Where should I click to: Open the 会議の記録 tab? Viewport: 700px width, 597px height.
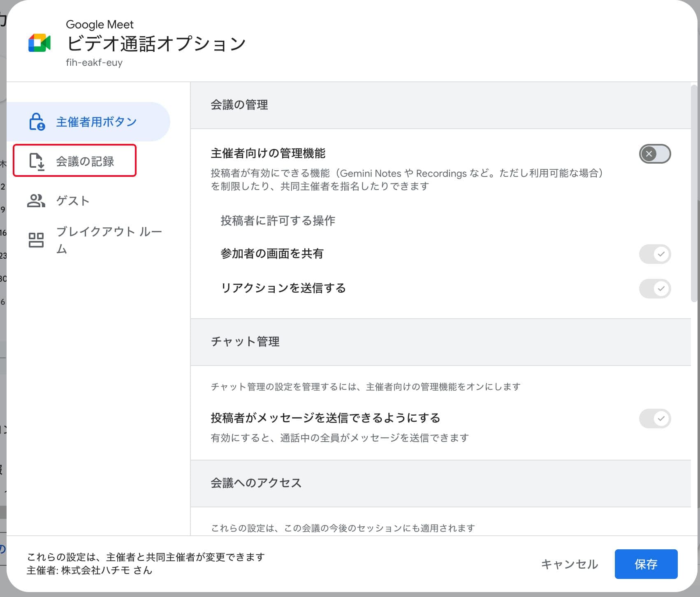[x=85, y=161]
